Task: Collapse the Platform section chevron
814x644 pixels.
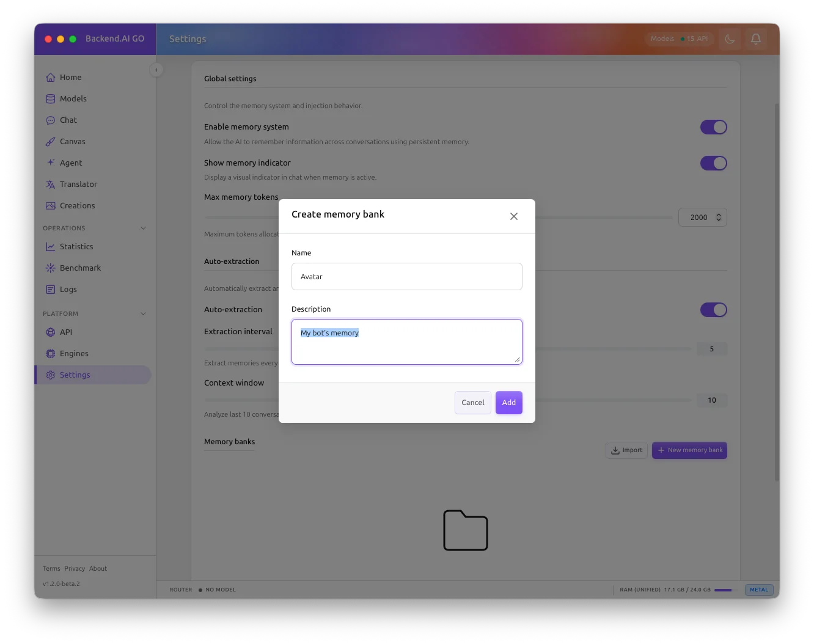Action: click(x=143, y=314)
